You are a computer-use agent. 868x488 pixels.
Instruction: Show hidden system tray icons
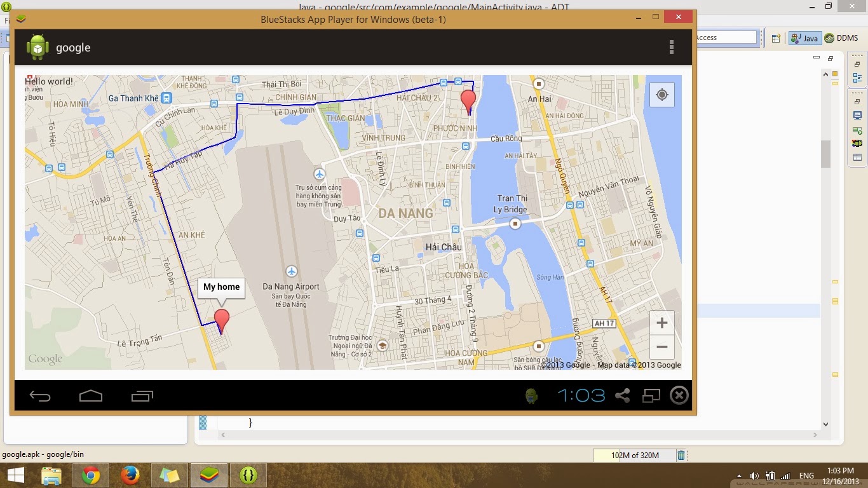(x=739, y=475)
